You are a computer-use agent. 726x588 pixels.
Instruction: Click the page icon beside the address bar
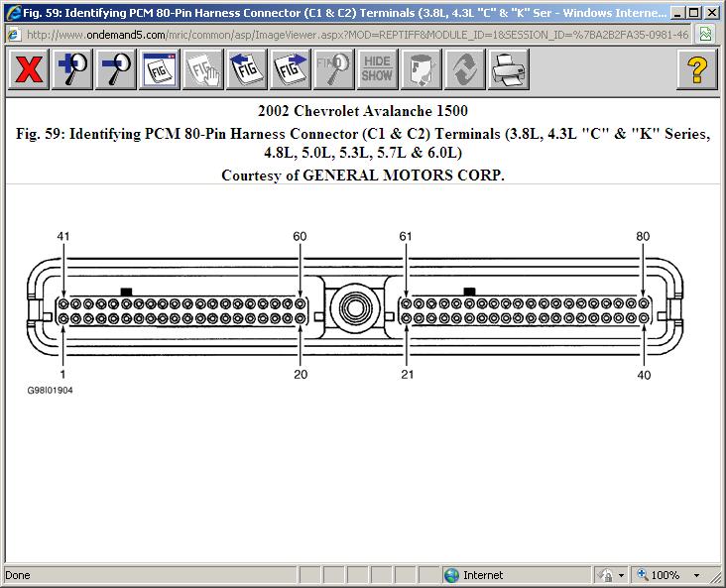point(14,35)
